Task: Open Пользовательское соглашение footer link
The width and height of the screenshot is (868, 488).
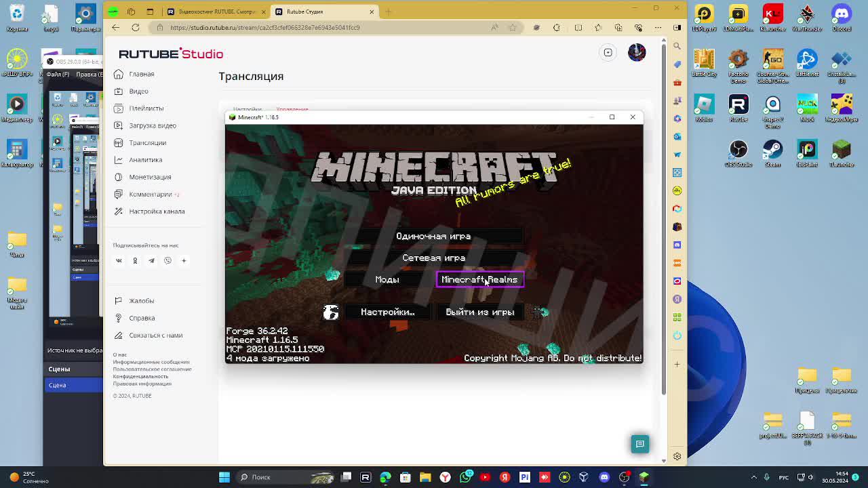Action: pos(152,369)
